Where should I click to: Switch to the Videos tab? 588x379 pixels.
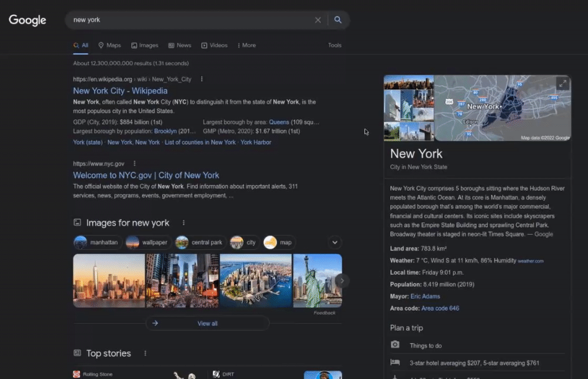pyautogui.click(x=215, y=45)
